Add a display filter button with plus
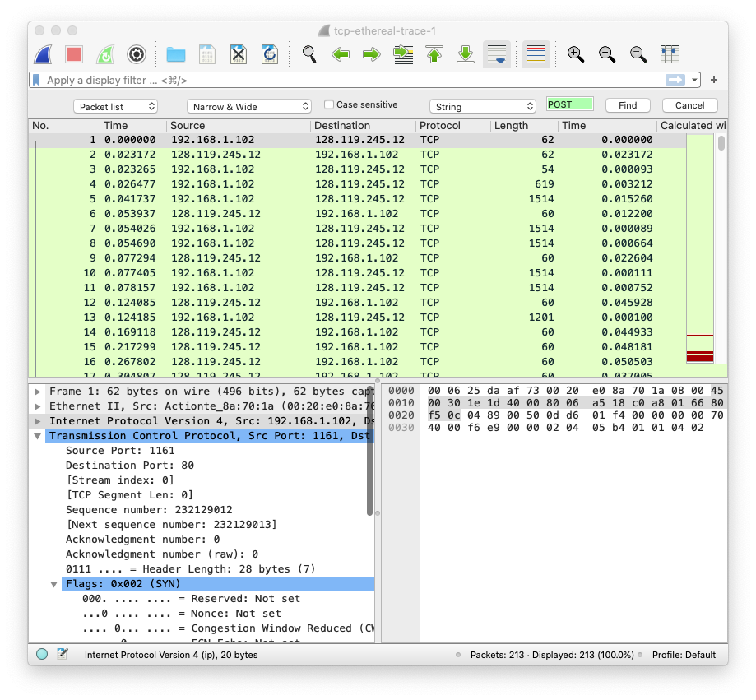Image resolution: width=756 pixels, height=700 pixels. tap(714, 80)
